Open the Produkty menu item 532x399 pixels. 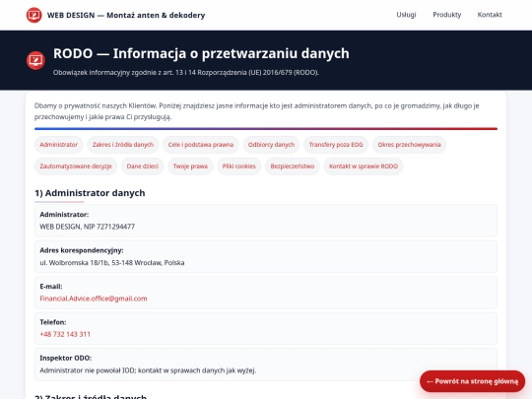tap(447, 15)
